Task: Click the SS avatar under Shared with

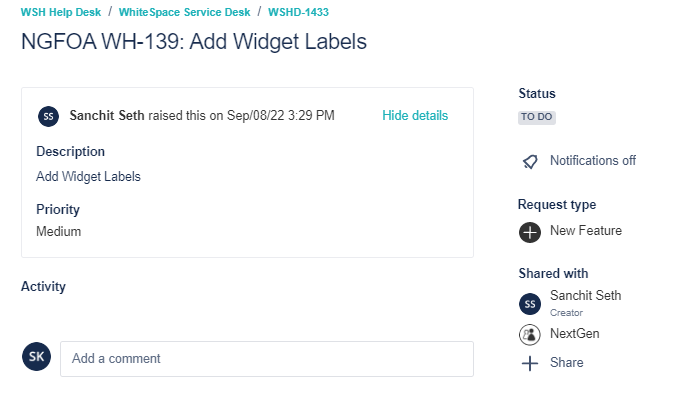Action: pos(530,304)
